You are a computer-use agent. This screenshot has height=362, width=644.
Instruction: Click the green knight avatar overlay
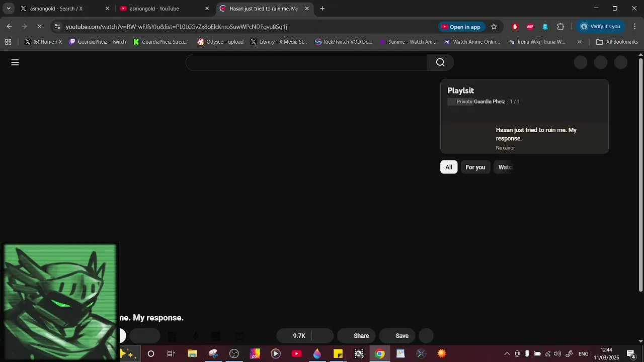(x=60, y=302)
